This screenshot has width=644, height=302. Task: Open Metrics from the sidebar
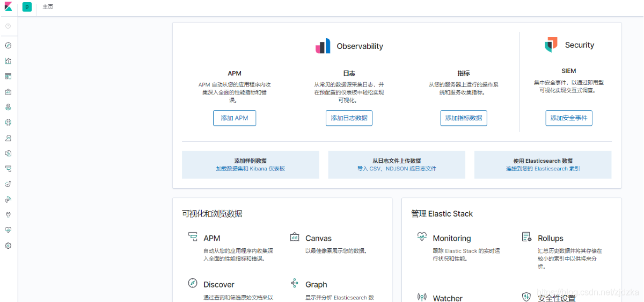point(8,138)
